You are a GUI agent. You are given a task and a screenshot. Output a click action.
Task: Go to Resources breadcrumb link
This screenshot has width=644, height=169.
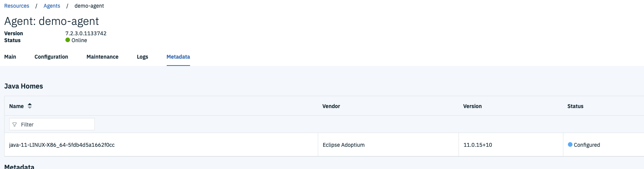(17, 6)
